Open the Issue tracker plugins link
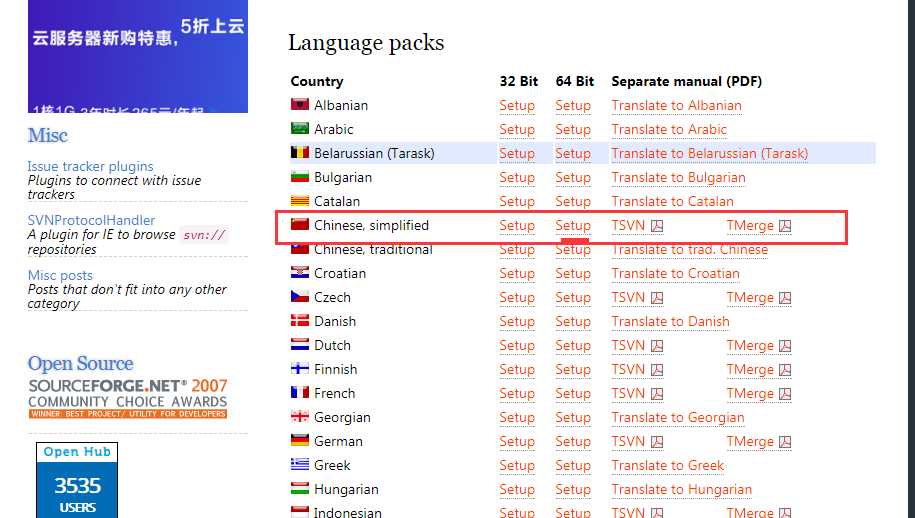This screenshot has width=915, height=518. 90,166
